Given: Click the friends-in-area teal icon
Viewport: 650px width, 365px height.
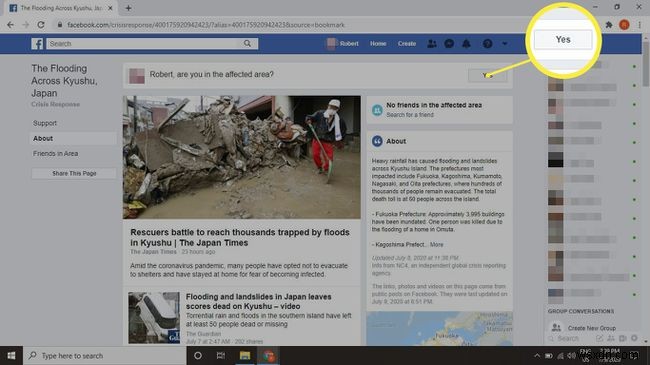Looking at the screenshot, I should [377, 110].
